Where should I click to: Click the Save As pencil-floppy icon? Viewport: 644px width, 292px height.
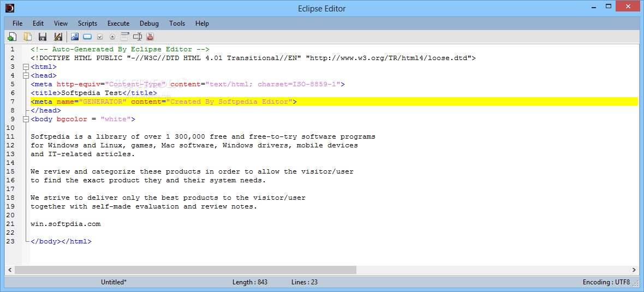[58, 37]
